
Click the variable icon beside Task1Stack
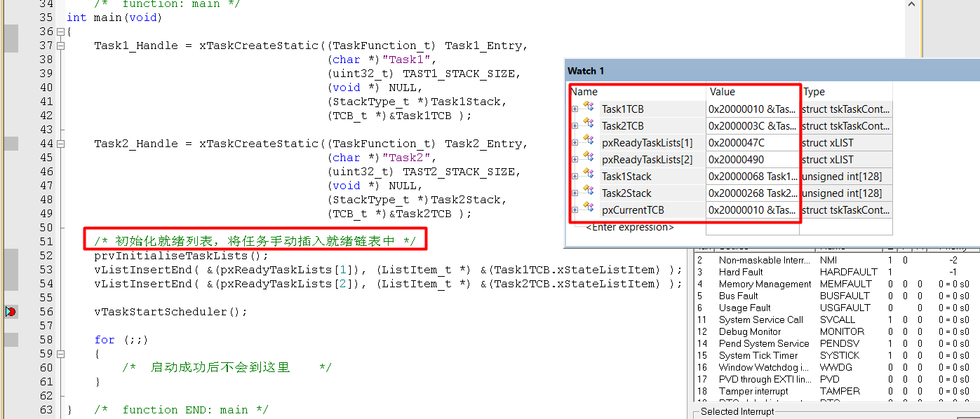coord(589,175)
